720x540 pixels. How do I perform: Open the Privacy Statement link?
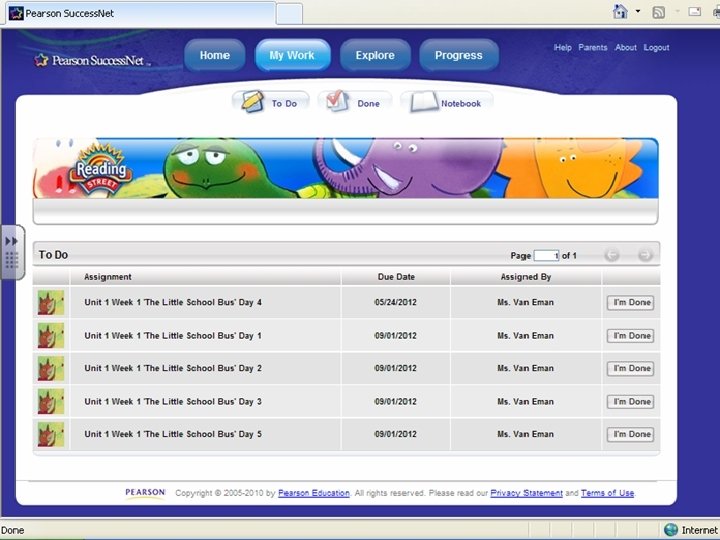526,493
